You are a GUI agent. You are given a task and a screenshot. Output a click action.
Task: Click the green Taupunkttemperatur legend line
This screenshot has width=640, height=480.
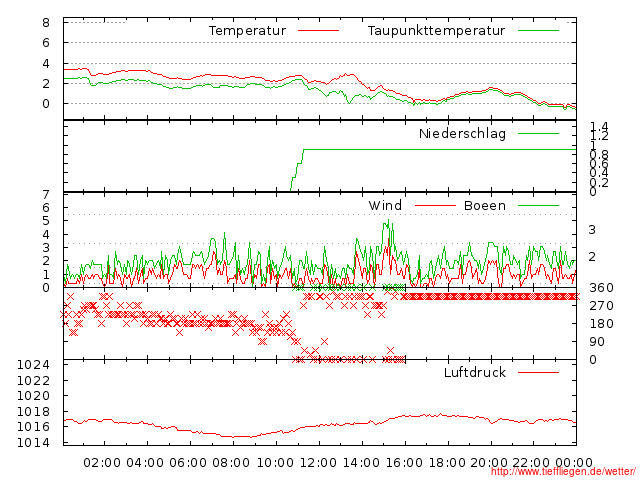(538, 31)
